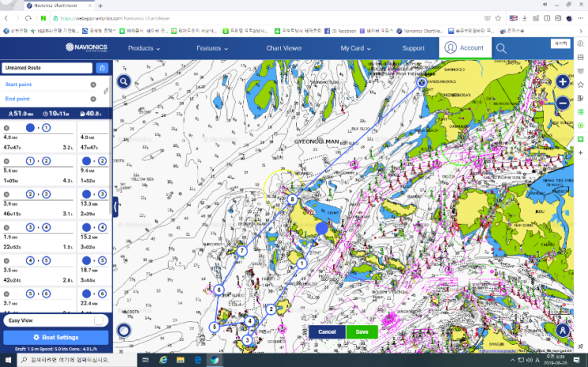Clear the End point with its X icon
The height and width of the screenshot is (367, 588).
pos(93,99)
